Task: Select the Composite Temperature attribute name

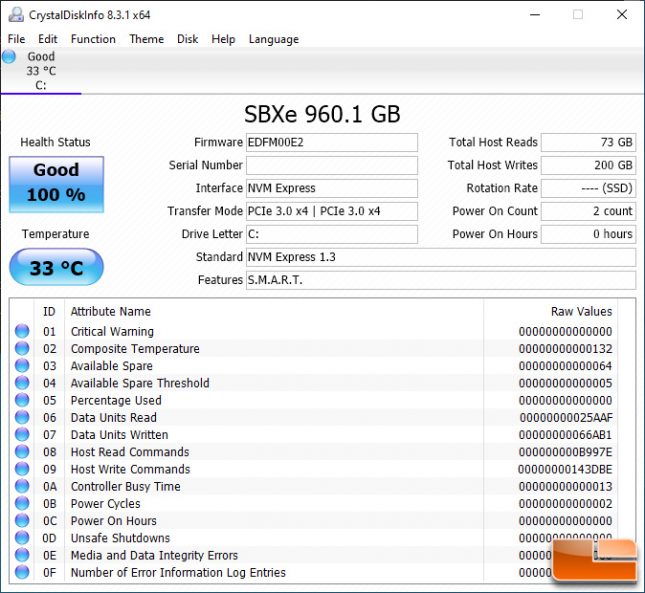Action: click(135, 349)
